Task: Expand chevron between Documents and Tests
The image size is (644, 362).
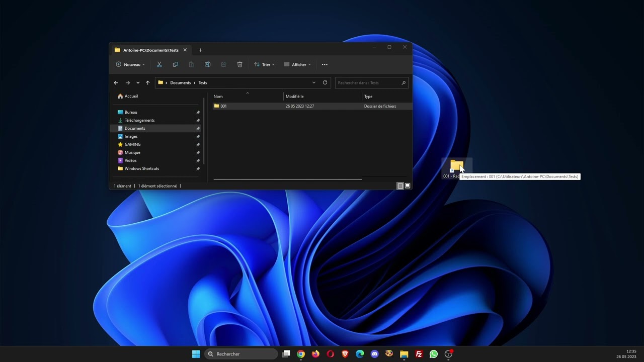Action: point(195,82)
